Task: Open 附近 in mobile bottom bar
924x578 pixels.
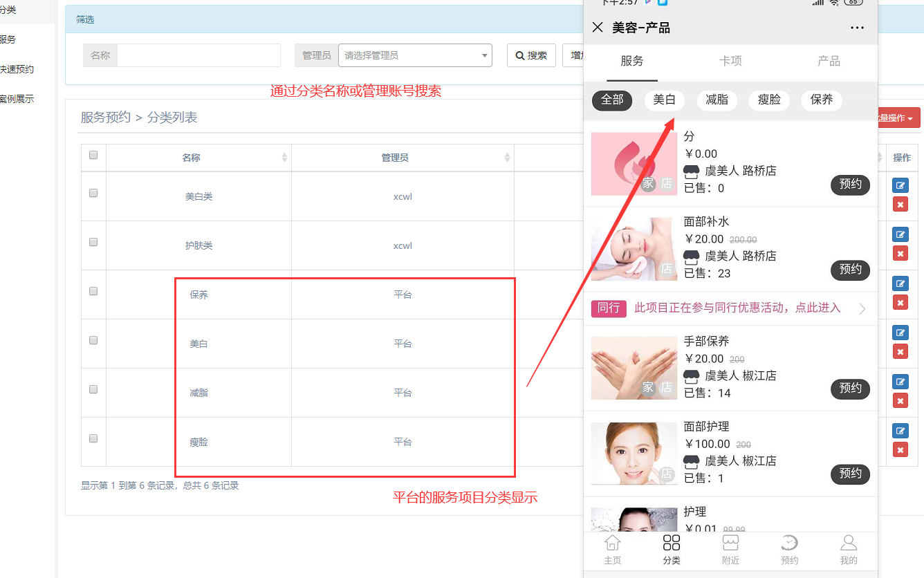Action: click(x=730, y=550)
